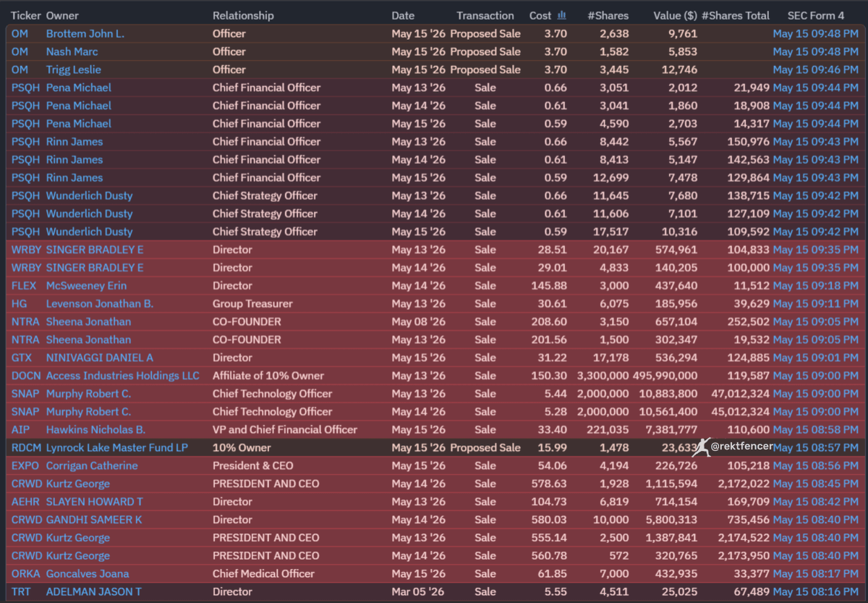The width and height of the screenshot is (868, 603).
Task: Open SEC filing dated May 15 09:01 PM
Action: tap(816, 358)
